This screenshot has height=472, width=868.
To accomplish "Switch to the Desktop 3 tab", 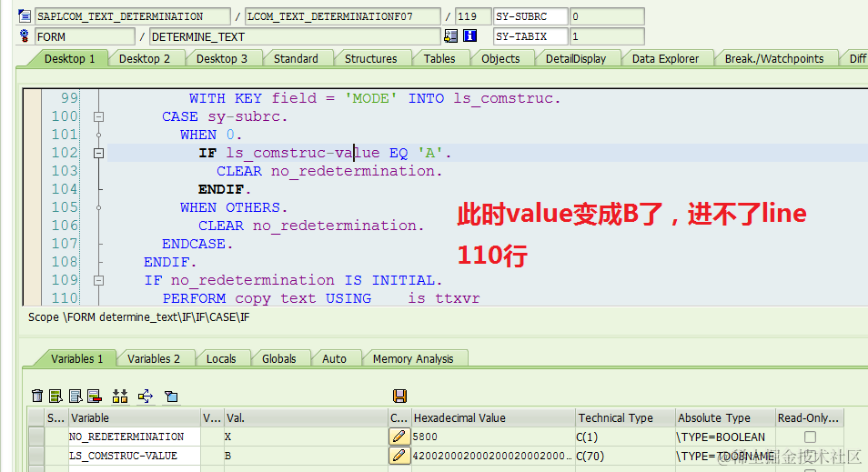I will coord(221,58).
